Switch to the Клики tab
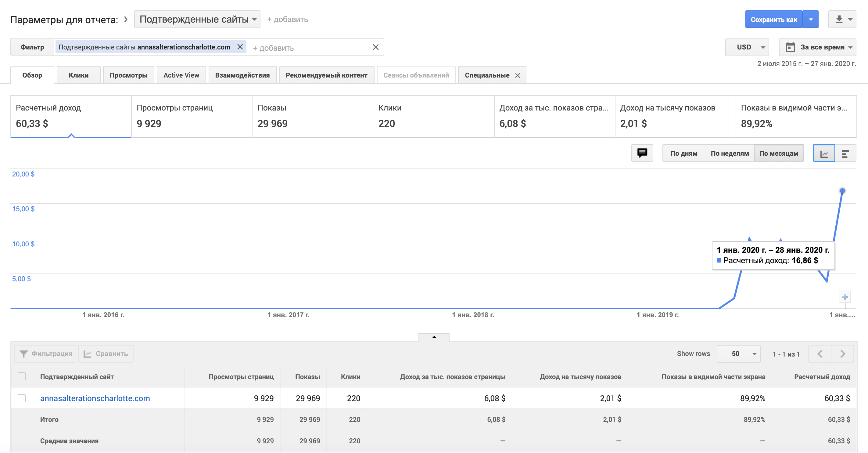868x453 pixels. pos(78,75)
